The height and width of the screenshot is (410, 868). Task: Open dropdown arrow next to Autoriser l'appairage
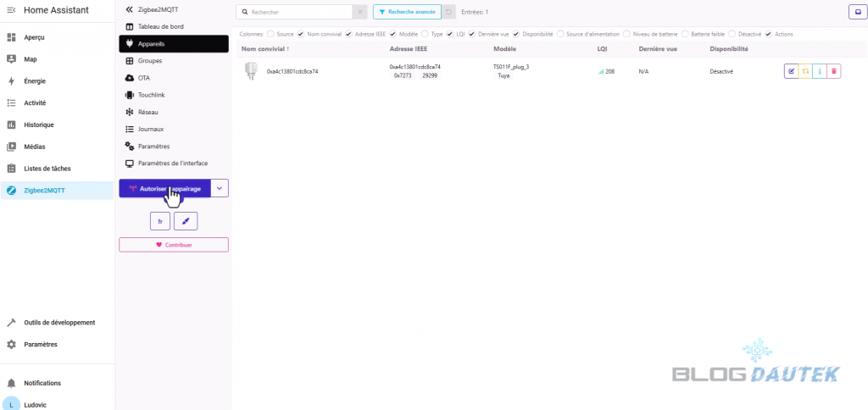(219, 188)
